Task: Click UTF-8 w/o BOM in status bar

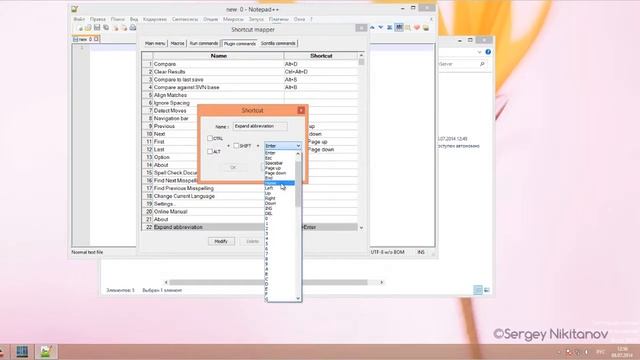Action: click(388, 252)
